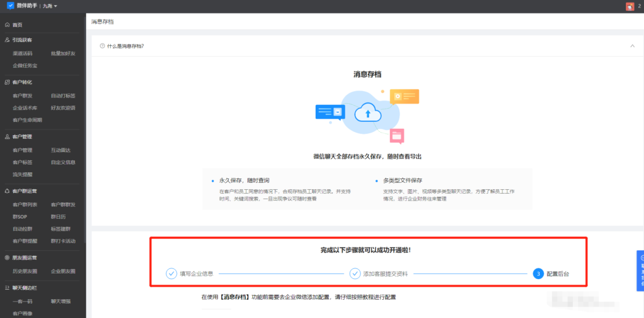Open 企业朋友圈 in the sidebar
The image size is (644, 318).
pyautogui.click(x=64, y=271)
